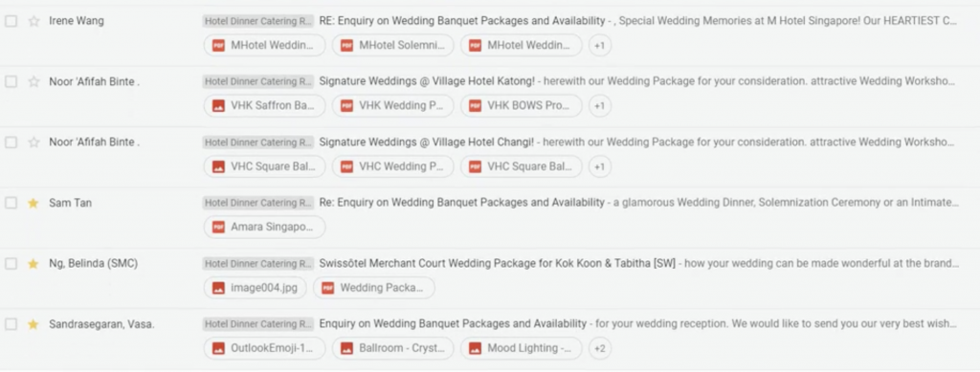Show +1 more attachments for Irene Wang email

pyautogui.click(x=599, y=45)
